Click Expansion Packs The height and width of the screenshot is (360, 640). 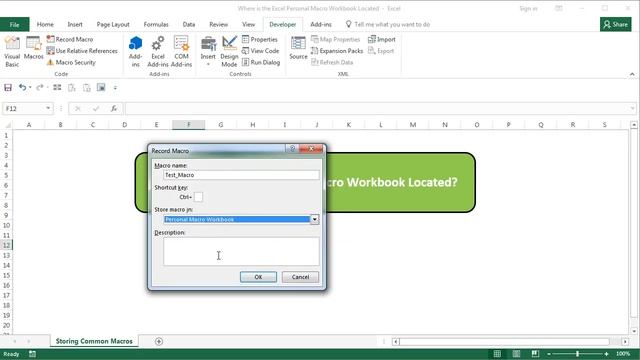(337, 51)
